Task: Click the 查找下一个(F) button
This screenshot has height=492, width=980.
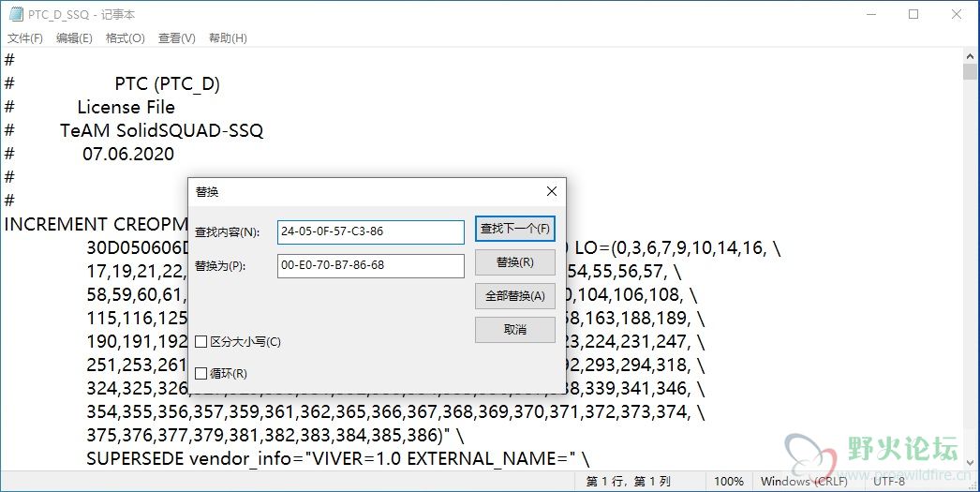Action: [x=515, y=229]
